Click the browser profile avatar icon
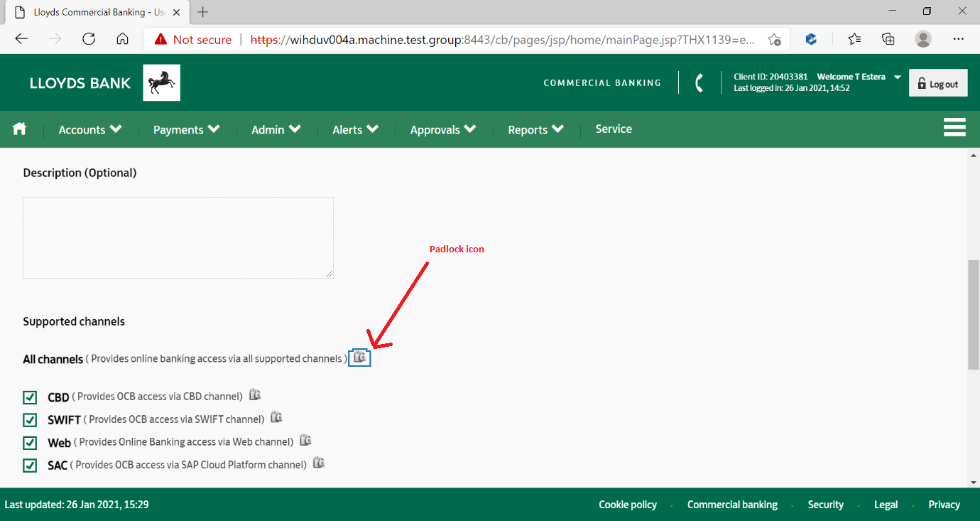 pyautogui.click(x=923, y=39)
